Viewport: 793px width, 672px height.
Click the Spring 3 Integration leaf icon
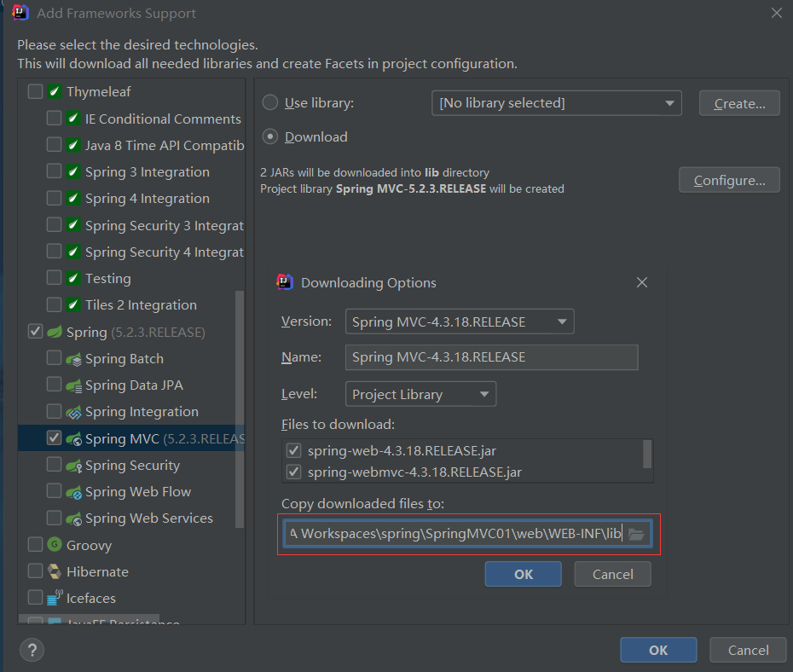point(73,171)
